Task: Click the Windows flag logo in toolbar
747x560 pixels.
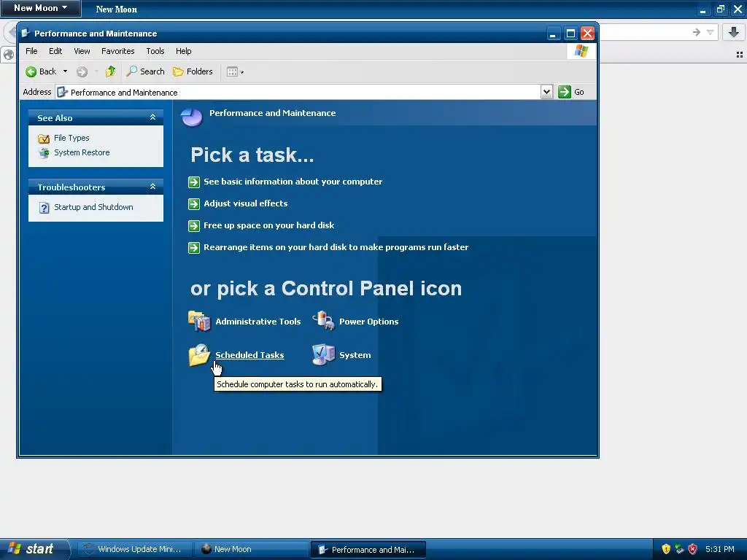Action: pos(581,51)
